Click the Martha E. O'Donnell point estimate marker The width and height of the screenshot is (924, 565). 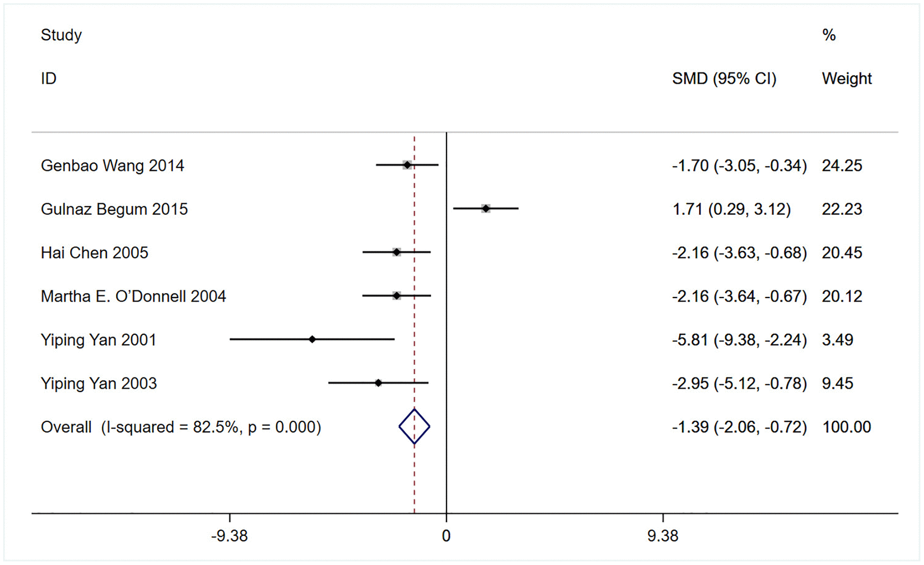click(396, 296)
